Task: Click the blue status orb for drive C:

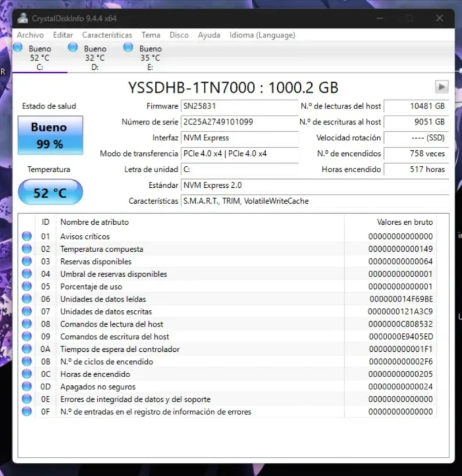Action: pos(17,47)
